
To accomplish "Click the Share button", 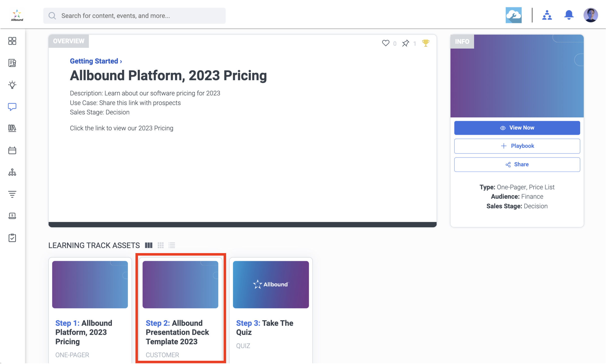I will (517, 165).
